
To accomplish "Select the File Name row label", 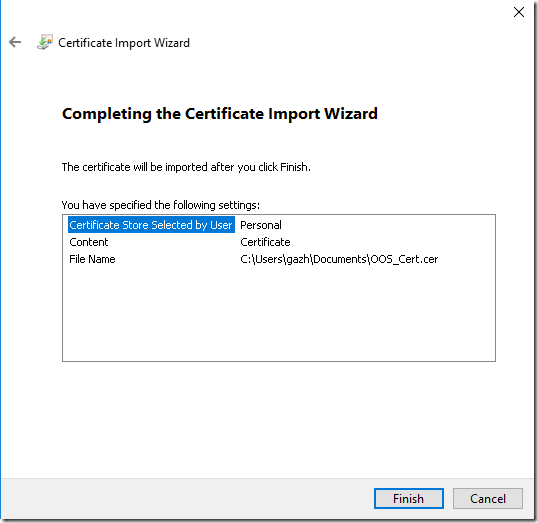I will point(92,259).
